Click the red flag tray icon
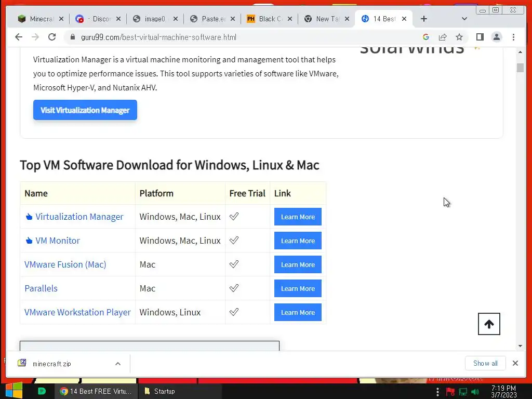The height and width of the screenshot is (399, 532). click(x=450, y=392)
